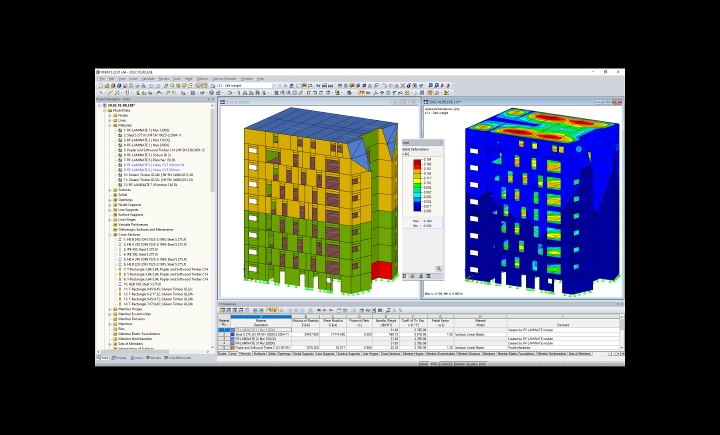Image resolution: width=720 pixels, height=435 pixels.
Task: Open the Cross-Sections table tab
Action: [x=391, y=354]
